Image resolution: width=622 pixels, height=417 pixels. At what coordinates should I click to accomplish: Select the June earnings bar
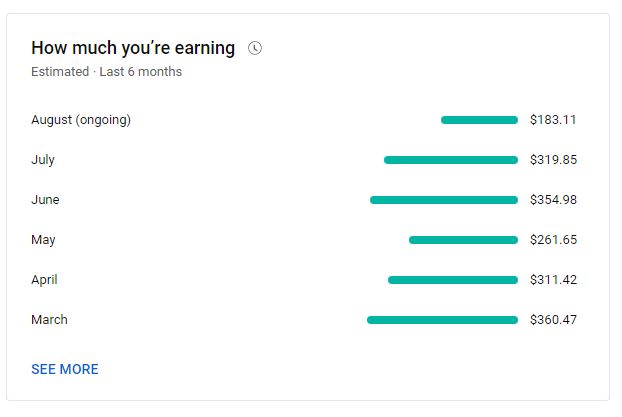[x=444, y=200]
